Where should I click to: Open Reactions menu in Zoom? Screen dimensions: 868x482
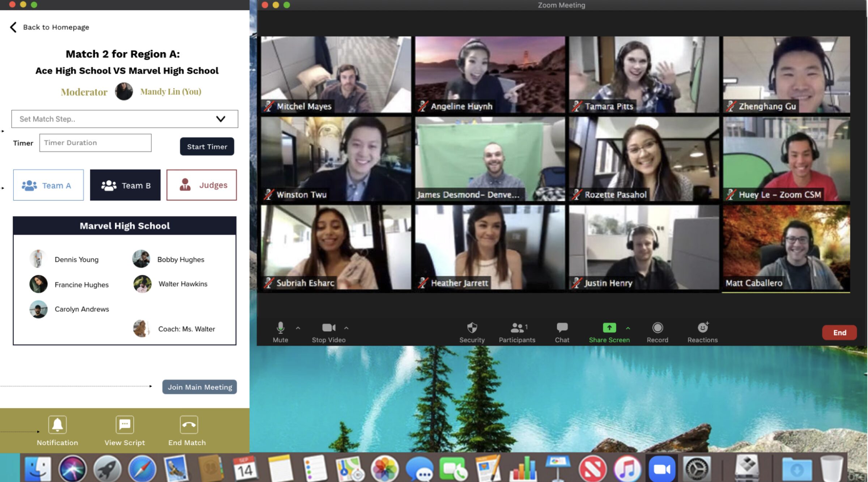702,331
